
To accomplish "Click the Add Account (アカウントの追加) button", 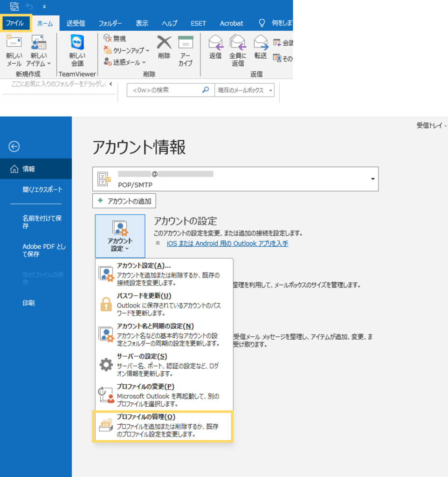I will pyautogui.click(x=124, y=201).
